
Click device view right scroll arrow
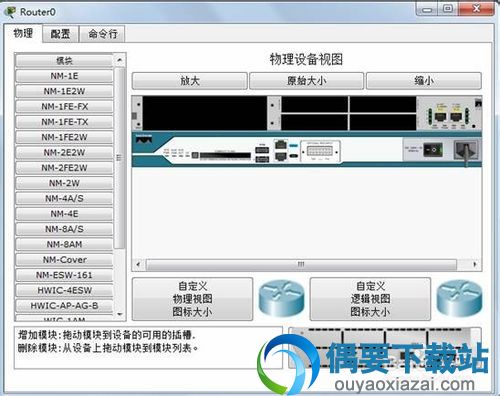point(475,265)
